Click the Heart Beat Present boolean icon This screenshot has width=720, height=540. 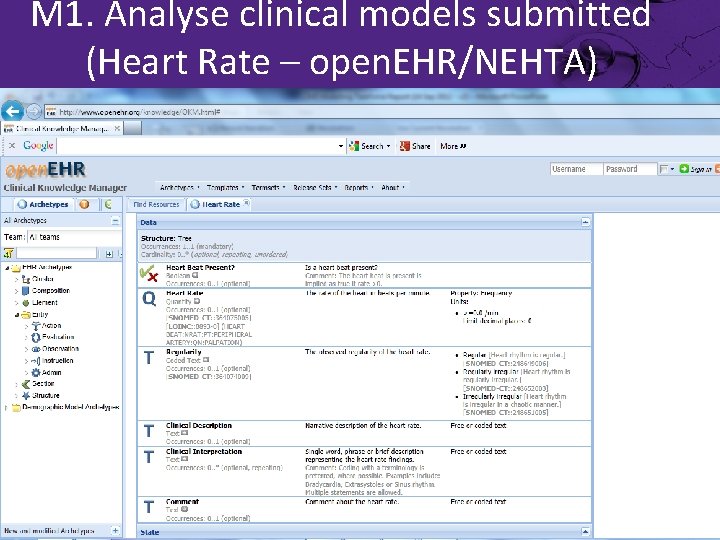pyautogui.click(x=149, y=273)
